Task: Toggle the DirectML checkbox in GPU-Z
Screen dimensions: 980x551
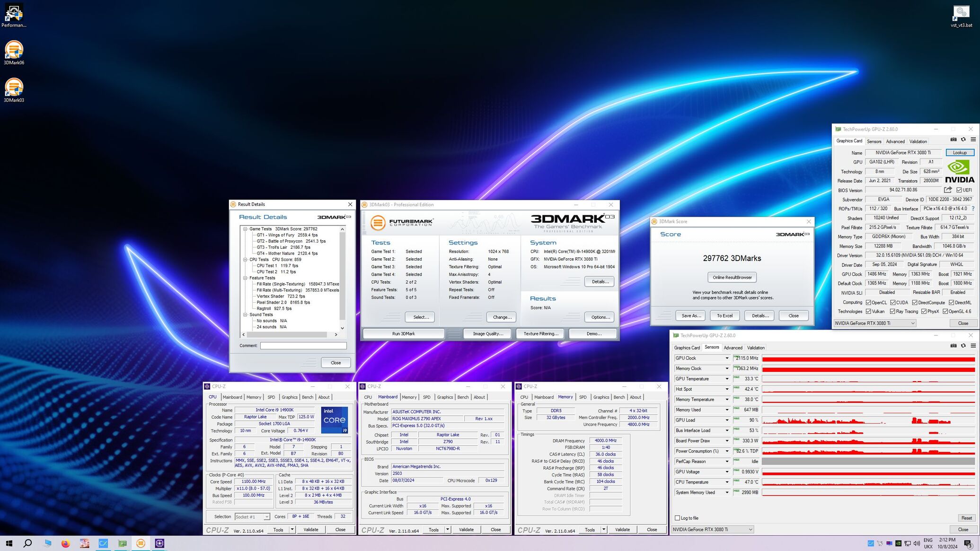Action: pyautogui.click(x=951, y=303)
